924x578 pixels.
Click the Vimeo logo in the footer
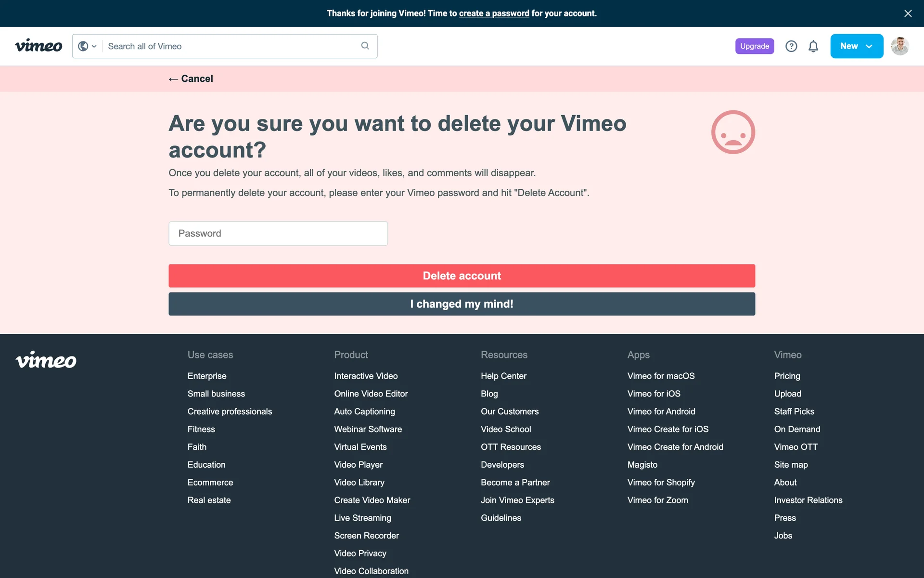pyautogui.click(x=46, y=360)
